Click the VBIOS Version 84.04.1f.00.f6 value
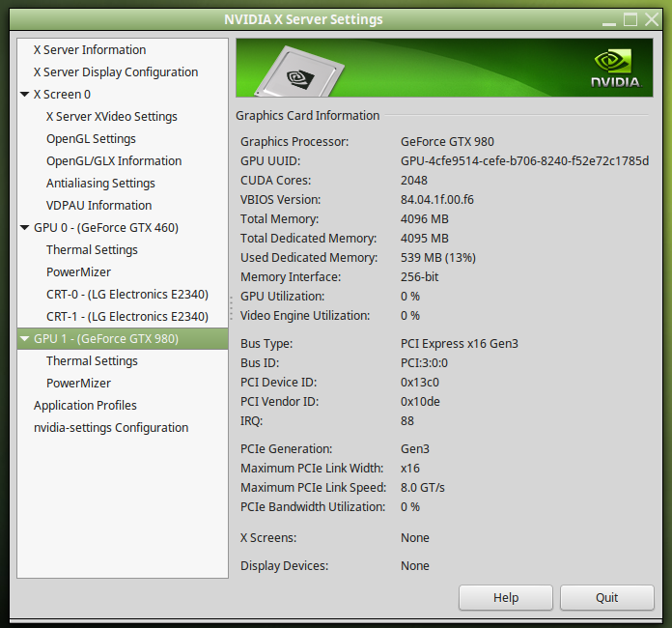This screenshot has height=628, width=672. pyautogui.click(x=437, y=199)
